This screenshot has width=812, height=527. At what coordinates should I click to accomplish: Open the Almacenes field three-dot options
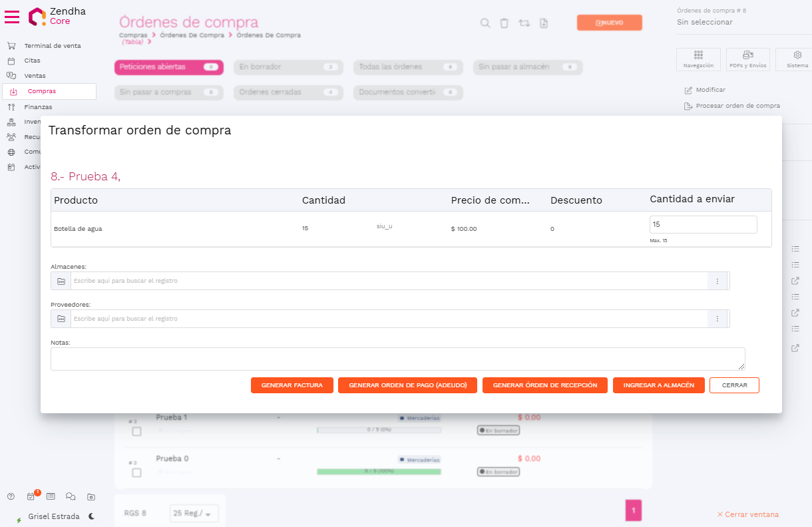click(717, 281)
